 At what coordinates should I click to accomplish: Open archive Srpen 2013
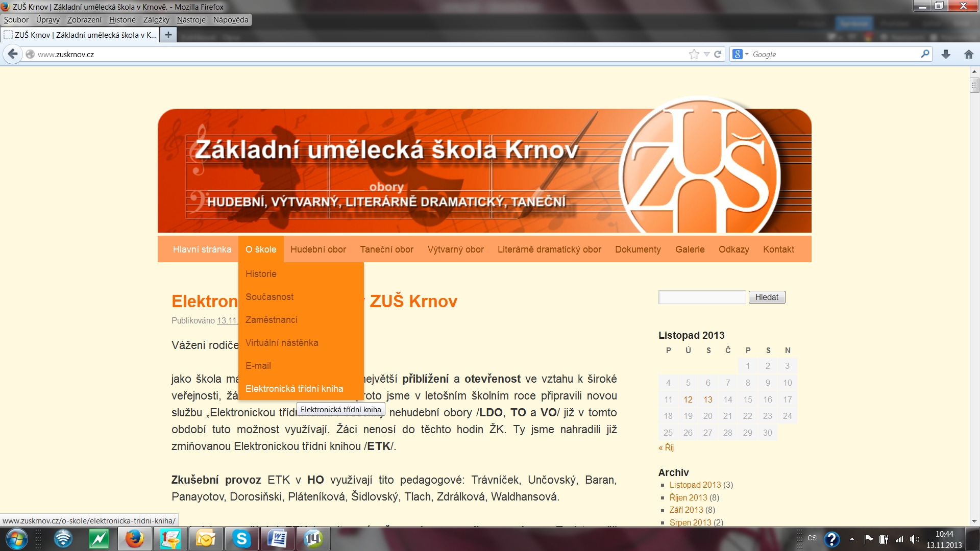690,522
